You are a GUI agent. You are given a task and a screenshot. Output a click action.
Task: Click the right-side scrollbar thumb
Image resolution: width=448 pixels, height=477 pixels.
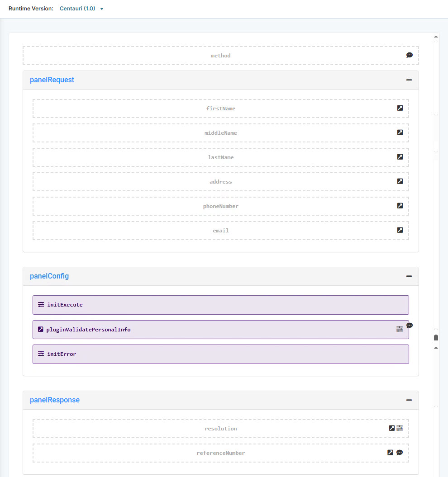click(435, 337)
